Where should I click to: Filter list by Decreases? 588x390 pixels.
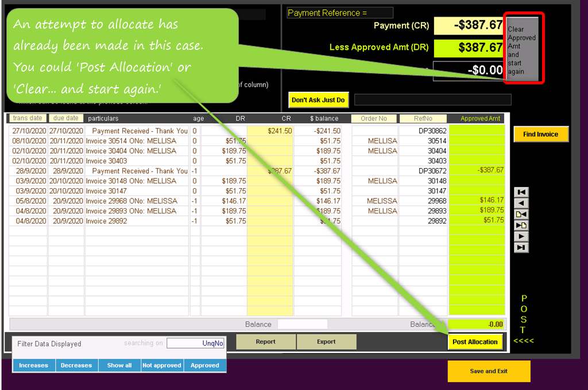[x=76, y=365]
